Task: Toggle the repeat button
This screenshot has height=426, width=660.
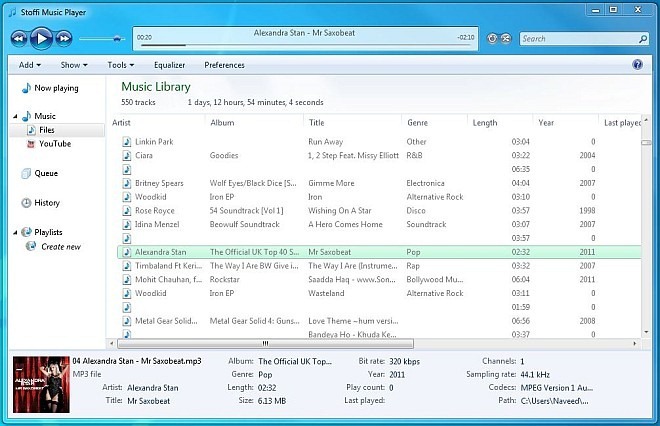Action: tap(492, 39)
